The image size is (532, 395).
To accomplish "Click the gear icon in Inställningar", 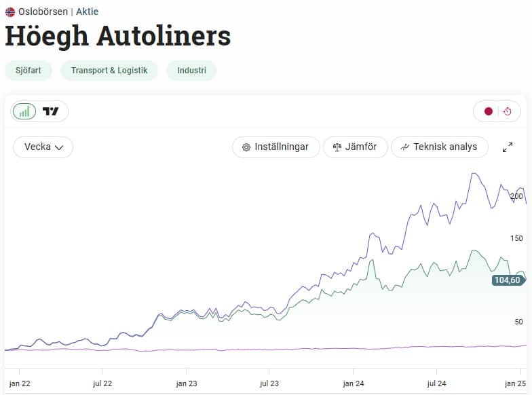I will (246, 147).
